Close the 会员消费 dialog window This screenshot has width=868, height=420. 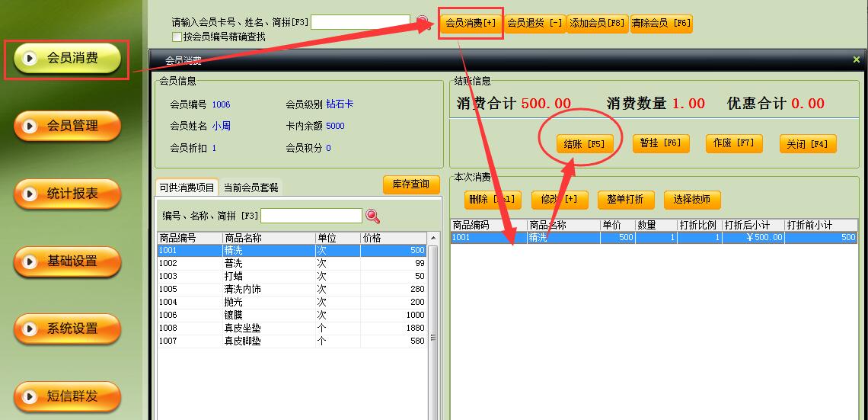pyautogui.click(x=856, y=59)
